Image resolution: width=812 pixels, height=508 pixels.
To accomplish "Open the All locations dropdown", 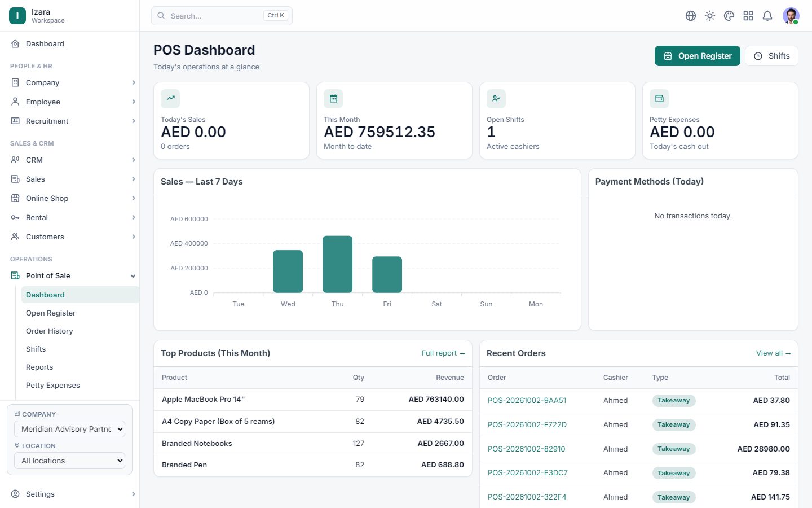I will click(x=69, y=461).
